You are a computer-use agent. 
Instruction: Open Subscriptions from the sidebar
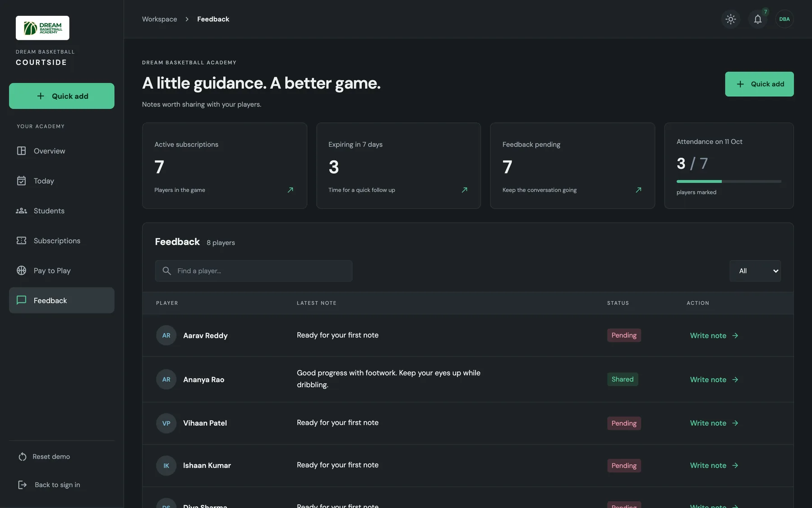62,241
